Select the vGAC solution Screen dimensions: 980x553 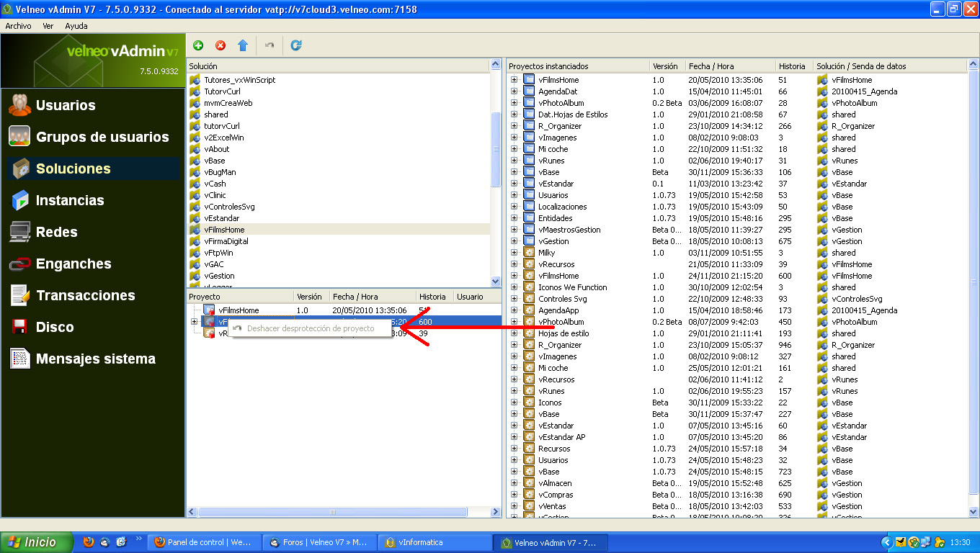(214, 264)
